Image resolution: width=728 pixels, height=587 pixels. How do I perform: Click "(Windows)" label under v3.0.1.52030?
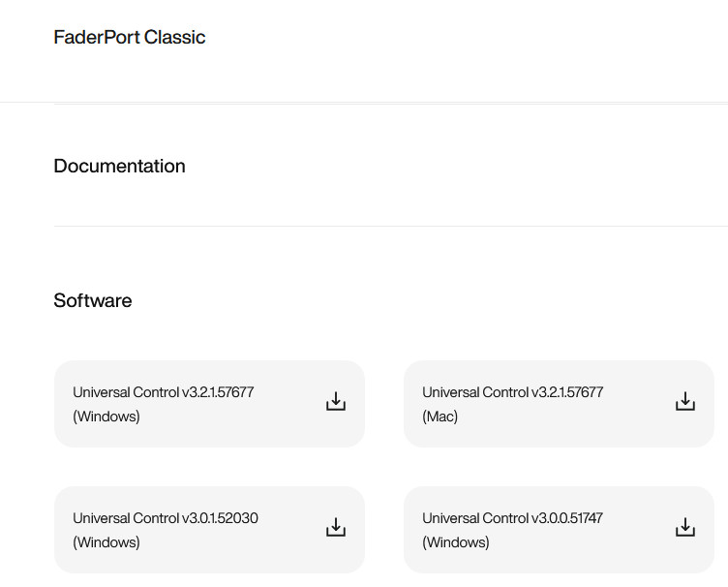pyautogui.click(x=106, y=542)
